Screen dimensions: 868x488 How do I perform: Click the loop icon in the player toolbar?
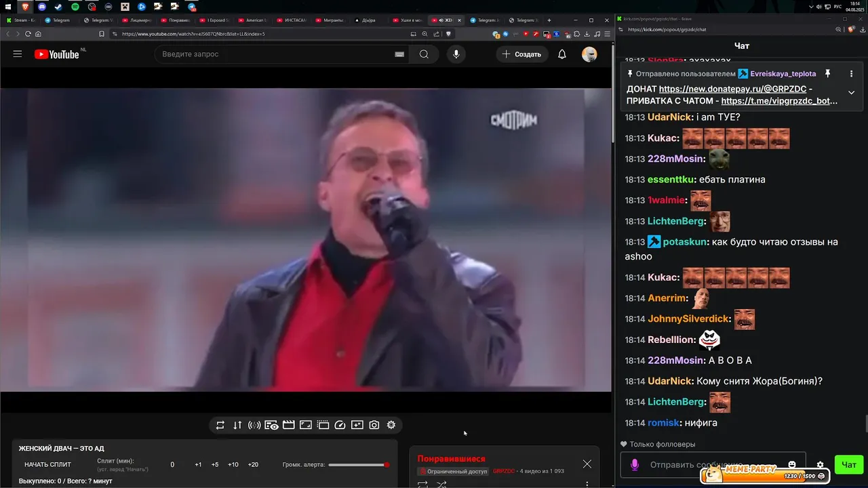point(220,425)
